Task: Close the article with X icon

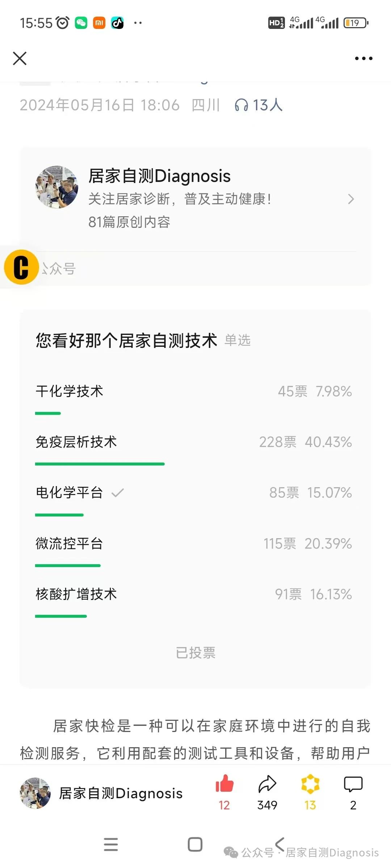Action: coord(20,58)
